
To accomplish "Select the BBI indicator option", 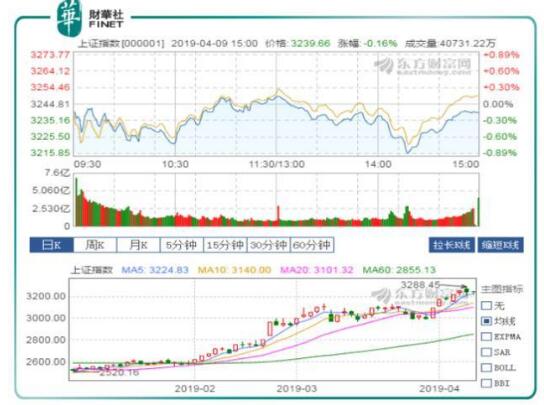I will coord(486,383).
